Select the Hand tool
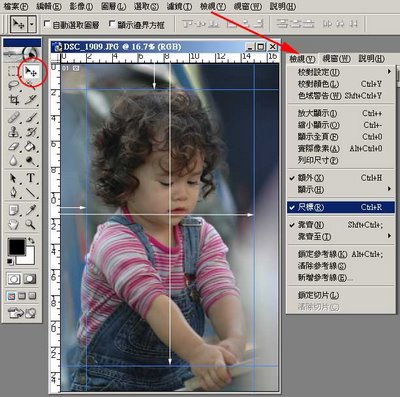The height and width of the screenshot is (397, 400). [x=13, y=224]
